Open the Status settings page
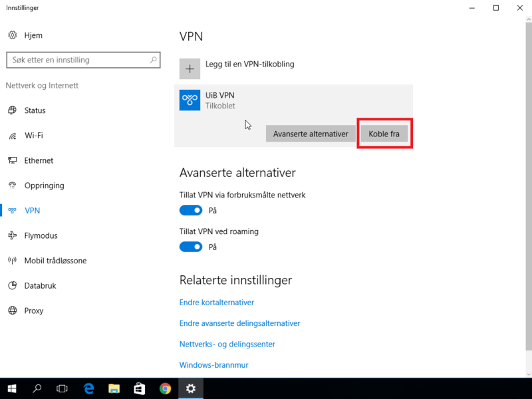The image size is (532, 399). pos(35,110)
